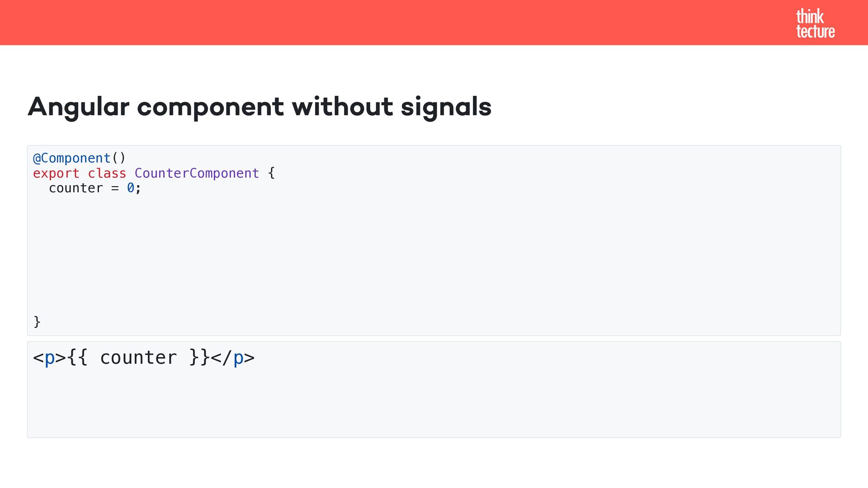This screenshot has width=868, height=488.
Task: Click the "counter" property in the class
Action: click(76, 188)
